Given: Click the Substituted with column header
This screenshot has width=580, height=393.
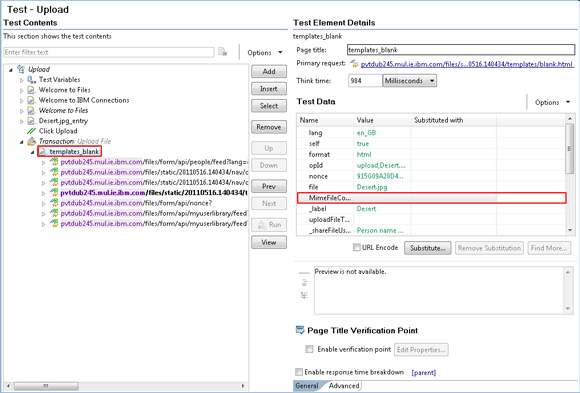Looking at the screenshot, I should pyautogui.click(x=453, y=120).
